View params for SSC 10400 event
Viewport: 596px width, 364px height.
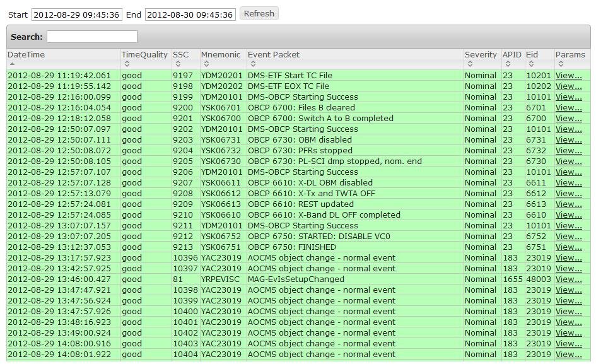[x=569, y=311]
